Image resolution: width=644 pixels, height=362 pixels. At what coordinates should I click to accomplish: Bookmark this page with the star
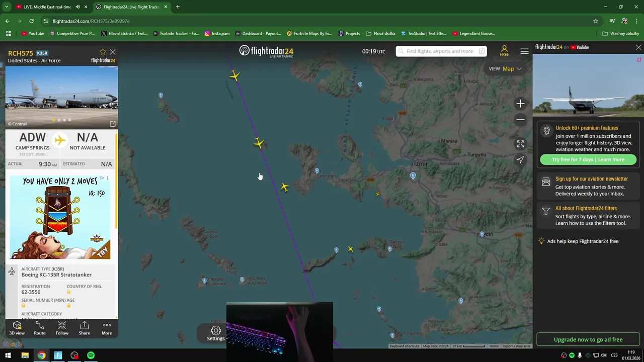click(x=596, y=21)
